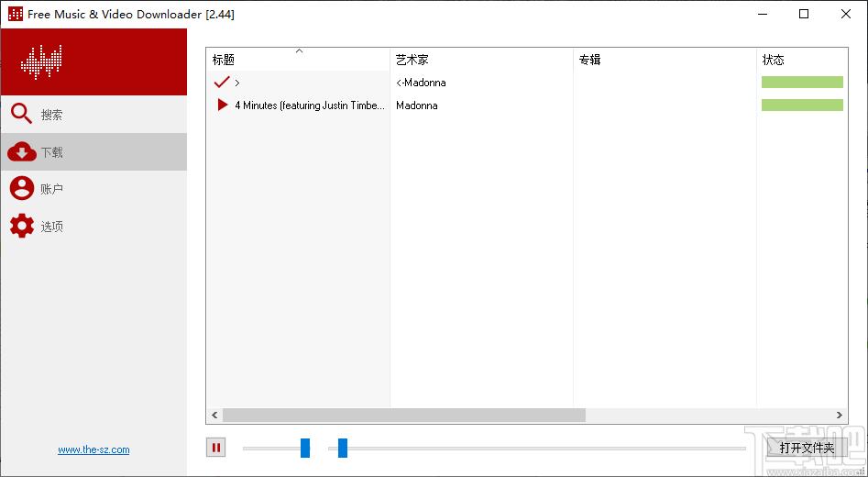Sort the list by the 标题 column header

click(298, 60)
